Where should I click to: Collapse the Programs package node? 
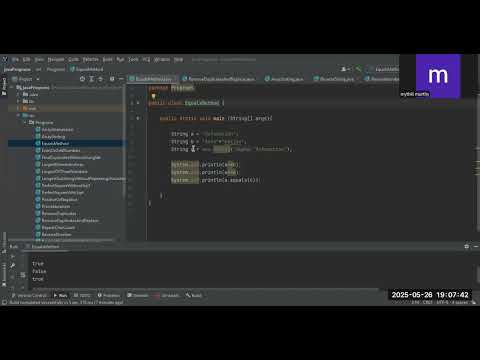point(25,123)
